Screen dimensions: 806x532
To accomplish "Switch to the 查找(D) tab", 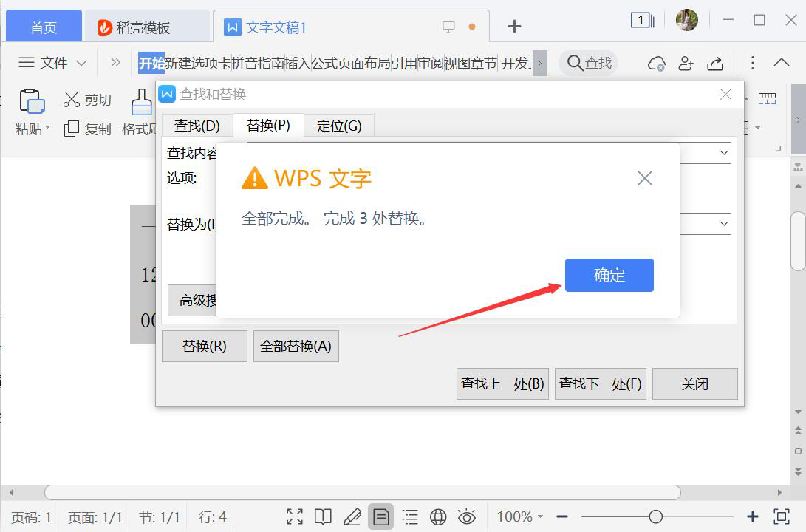I will tap(197, 126).
